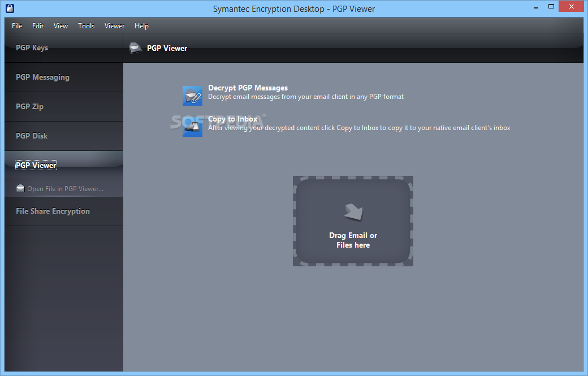Select PGP Viewer in sidebar

(64, 165)
